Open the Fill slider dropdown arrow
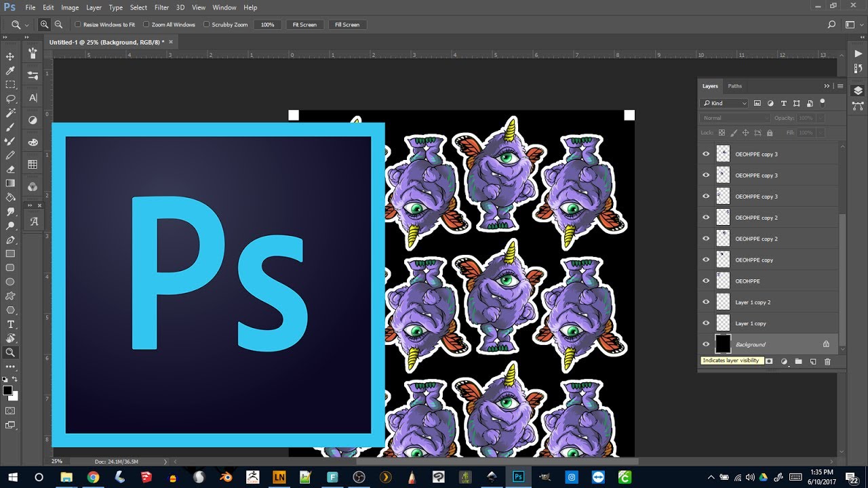This screenshot has width=868, height=488. 821,133
